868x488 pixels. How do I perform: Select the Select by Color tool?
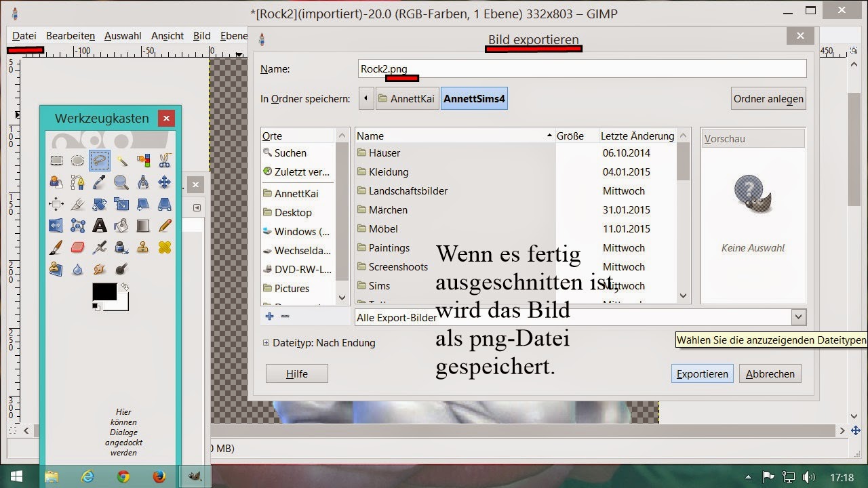point(143,161)
